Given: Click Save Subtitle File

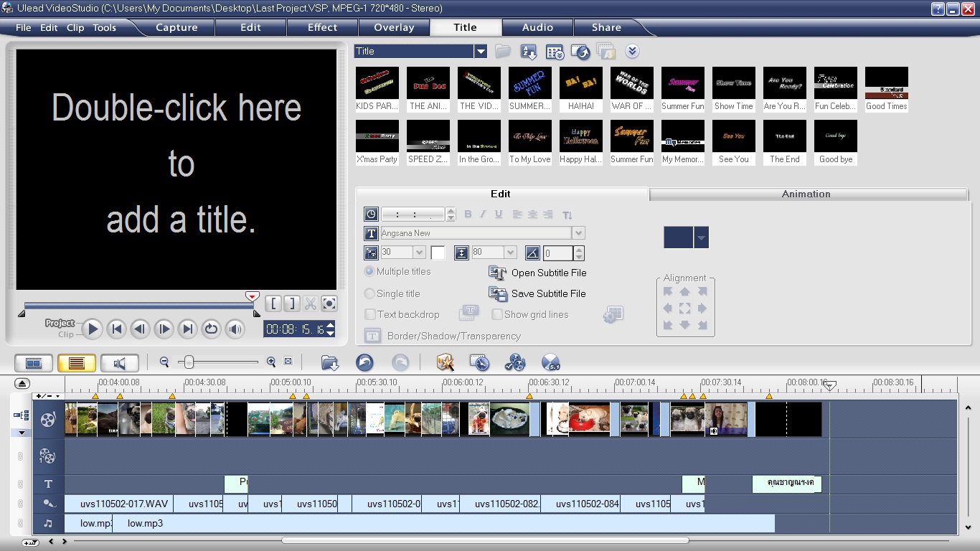Looking at the screenshot, I should tap(548, 293).
